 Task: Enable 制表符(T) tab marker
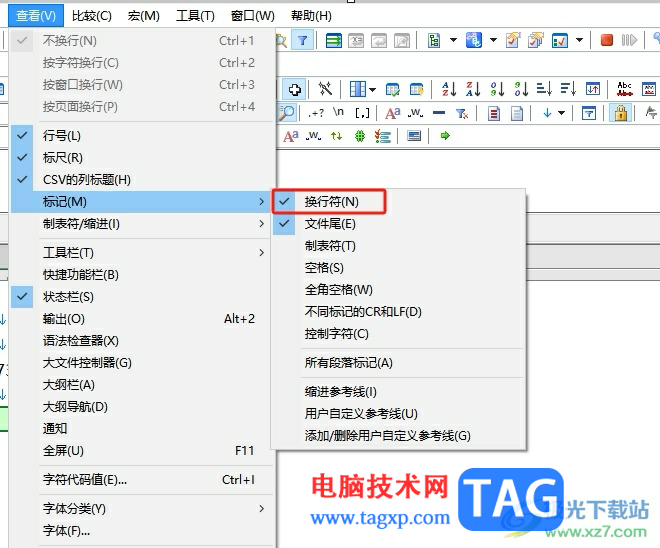[398, 245]
